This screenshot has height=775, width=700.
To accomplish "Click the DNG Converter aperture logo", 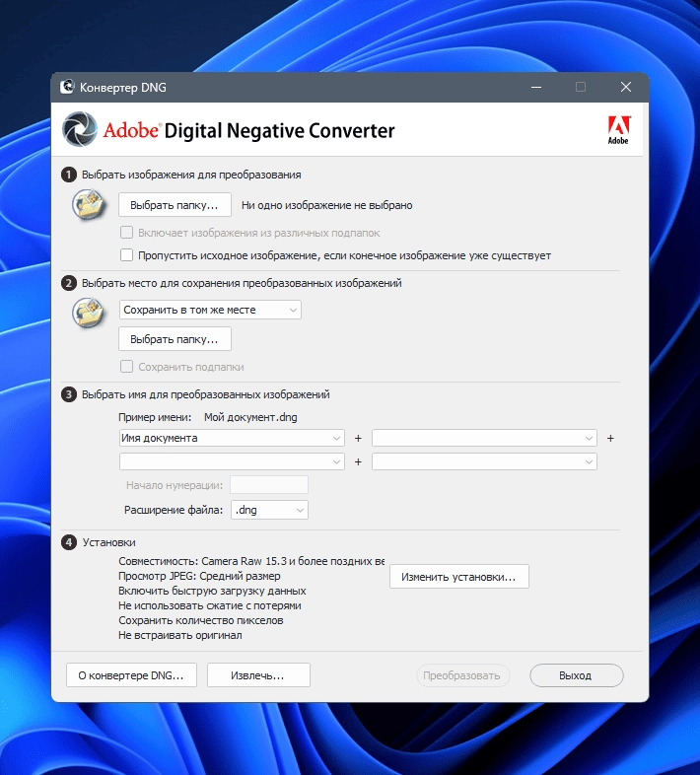I will point(80,129).
